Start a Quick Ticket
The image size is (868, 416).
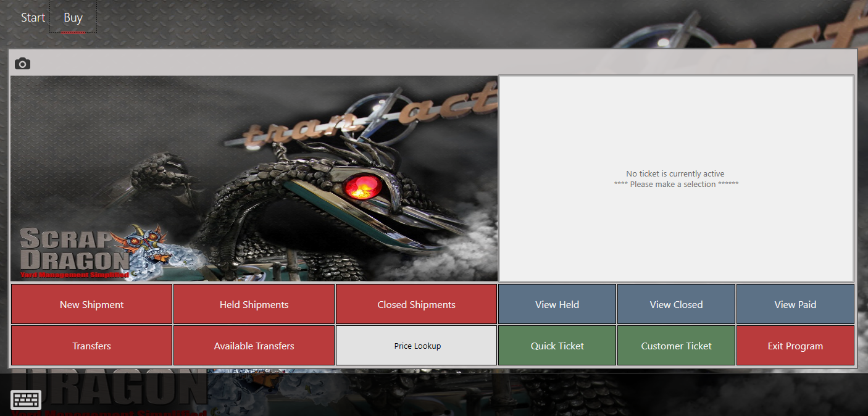557,346
